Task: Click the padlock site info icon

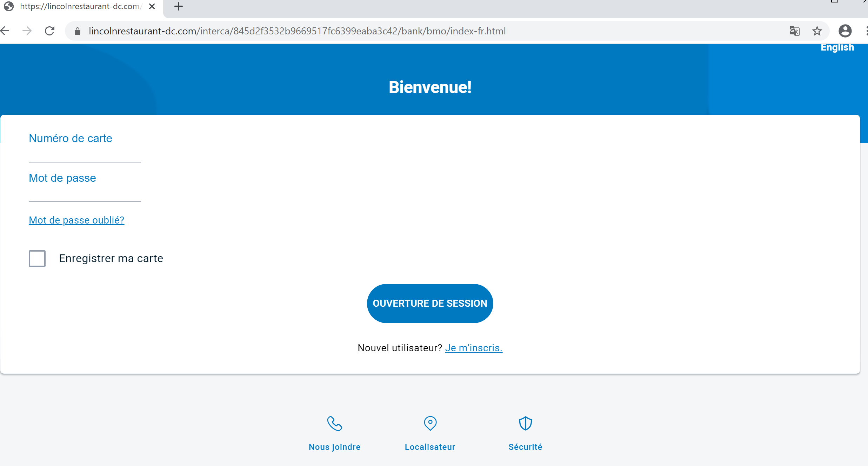Action: (78, 31)
